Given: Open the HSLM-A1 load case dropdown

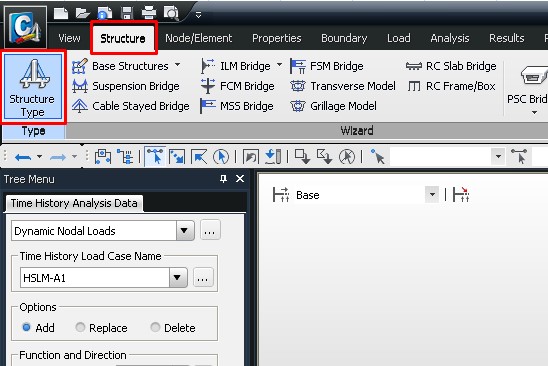Looking at the screenshot, I should coord(178,278).
